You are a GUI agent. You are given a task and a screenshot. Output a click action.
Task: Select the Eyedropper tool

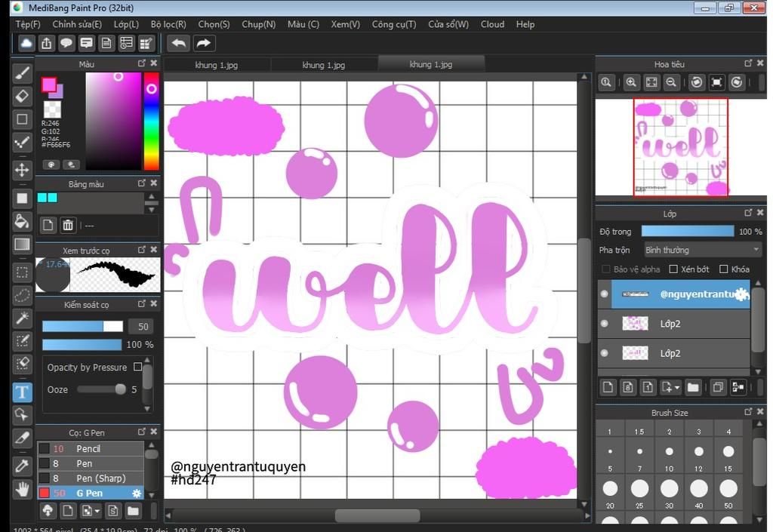22,466
